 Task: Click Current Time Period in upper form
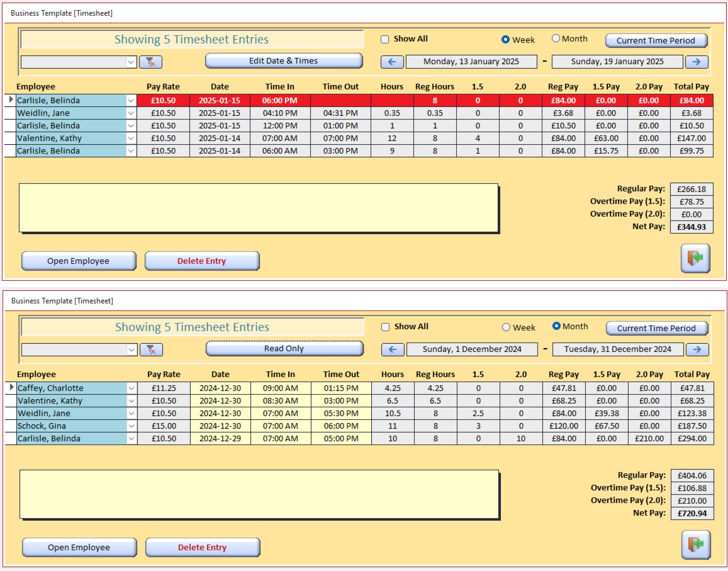tap(656, 41)
